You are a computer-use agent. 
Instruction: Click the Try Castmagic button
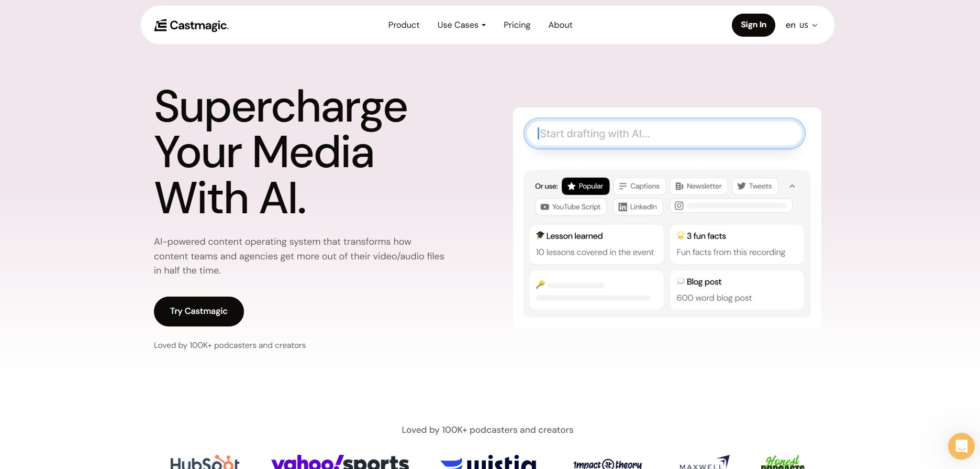(199, 311)
